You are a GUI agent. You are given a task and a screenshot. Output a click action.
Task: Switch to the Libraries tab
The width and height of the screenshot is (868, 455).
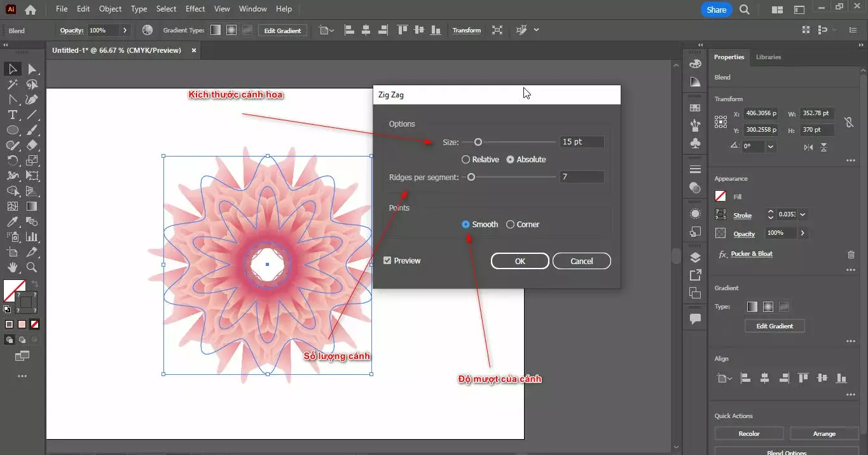click(768, 57)
